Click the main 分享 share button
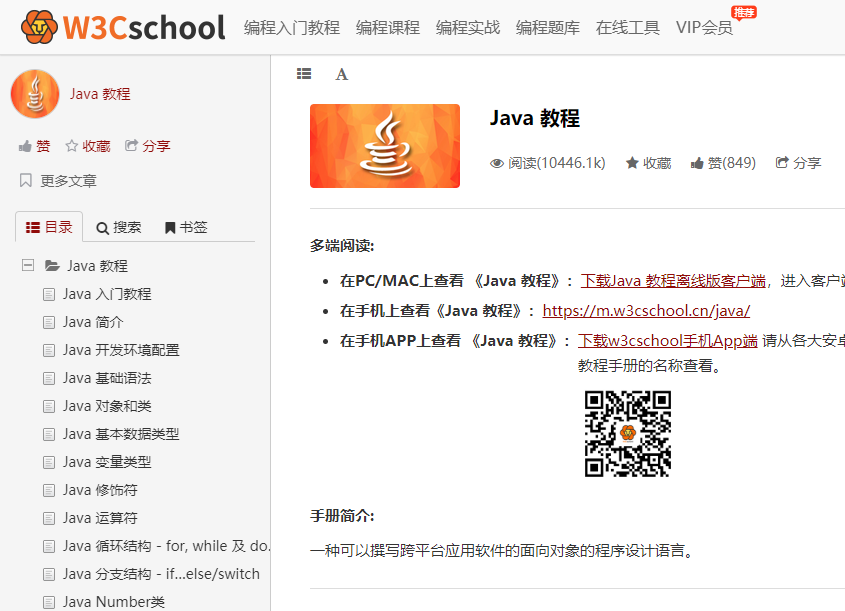 tap(798, 163)
